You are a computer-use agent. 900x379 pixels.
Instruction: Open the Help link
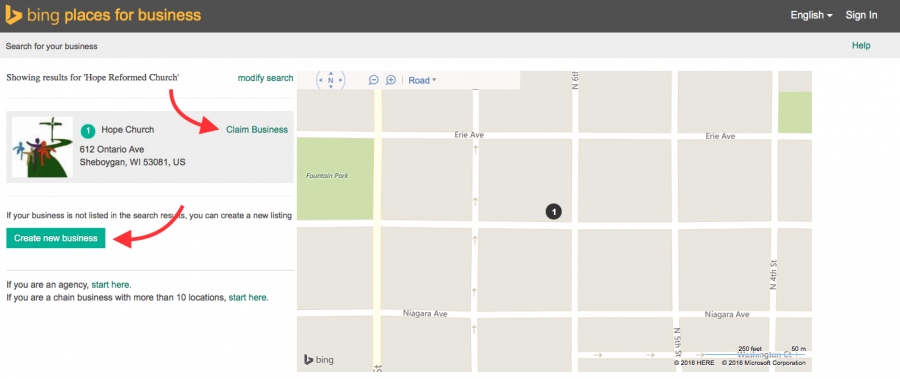click(861, 45)
